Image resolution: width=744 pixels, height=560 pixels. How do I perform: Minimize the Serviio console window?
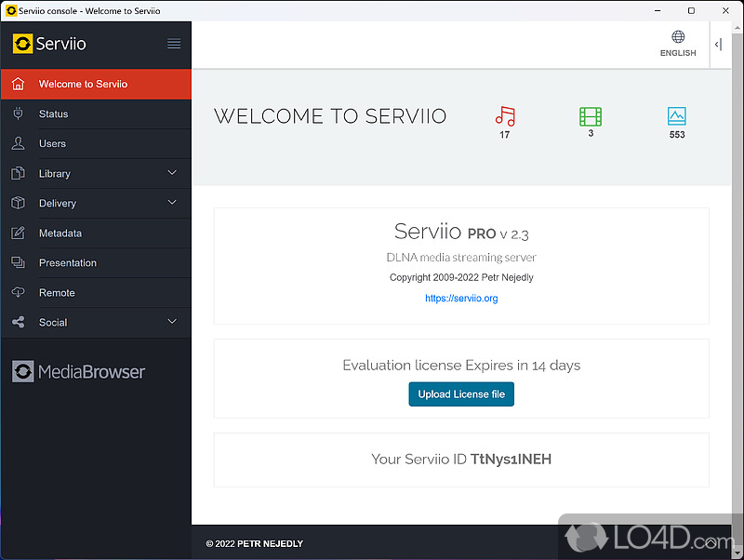point(658,10)
